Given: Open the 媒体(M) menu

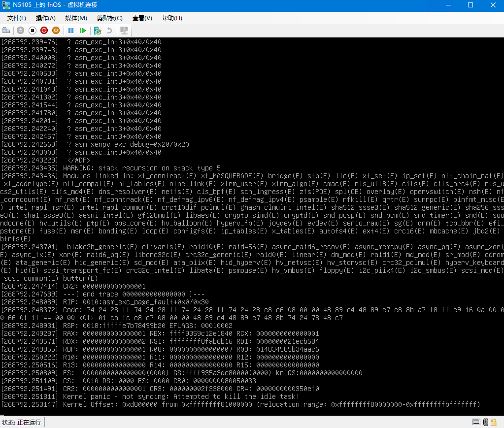Looking at the screenshot, I should 76,18.
